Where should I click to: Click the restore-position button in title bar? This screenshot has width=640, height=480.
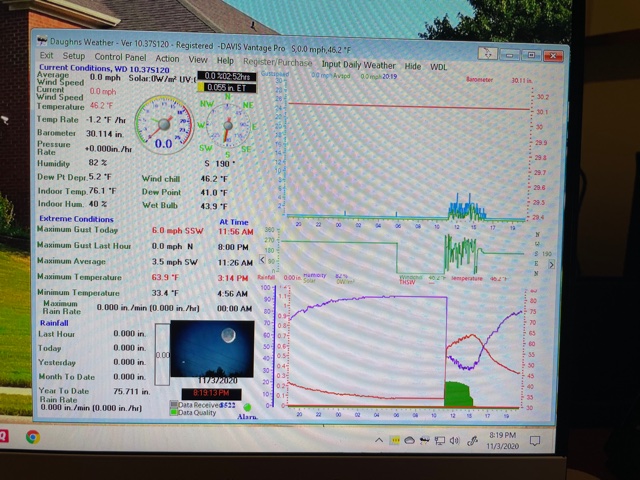[x=487, y=53]
